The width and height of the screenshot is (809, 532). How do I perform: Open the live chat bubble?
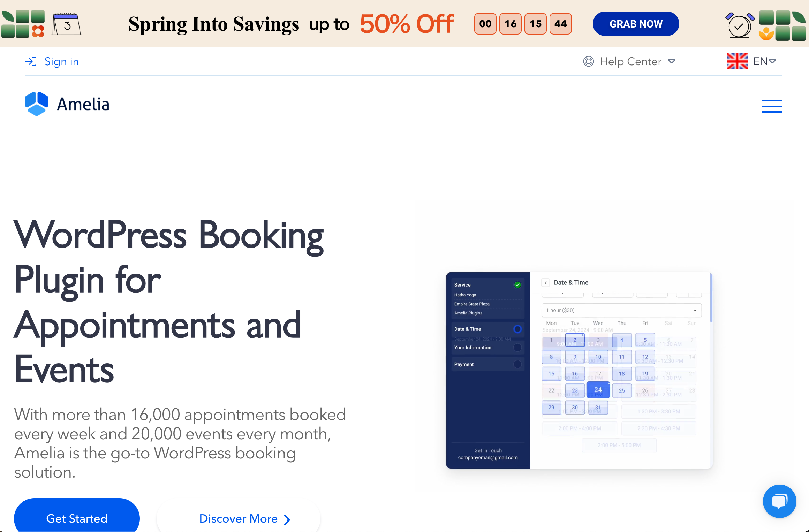(x=779, y=501)
